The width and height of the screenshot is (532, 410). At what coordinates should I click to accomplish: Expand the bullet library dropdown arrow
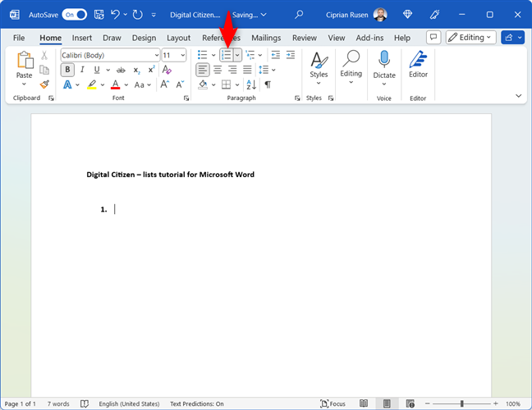click(213, 55)
